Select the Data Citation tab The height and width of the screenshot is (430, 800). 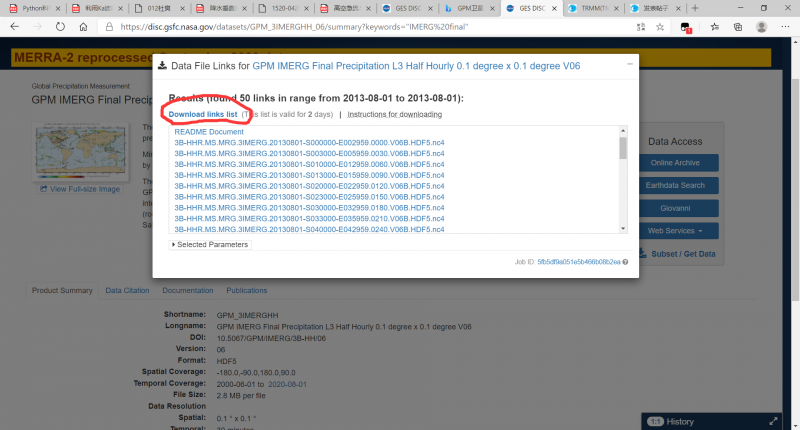[x=127, y=290]
